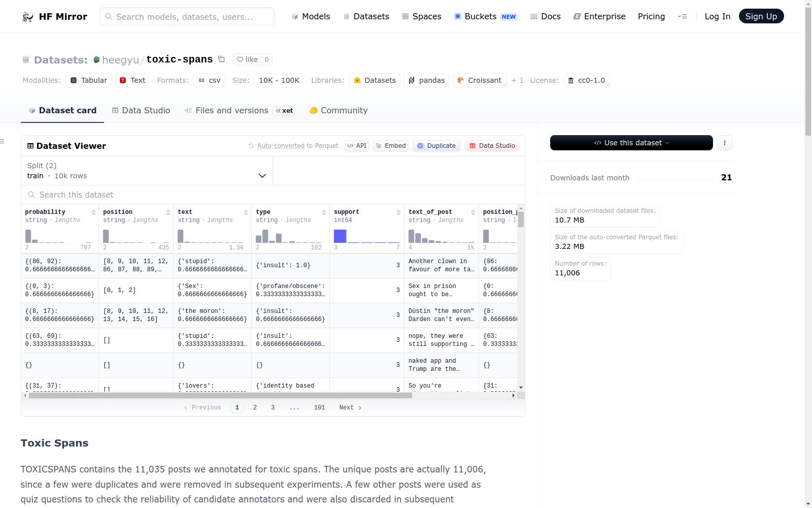812x508 pixels.
Task: Click the Duplicate button
Action: coord(436,146)
